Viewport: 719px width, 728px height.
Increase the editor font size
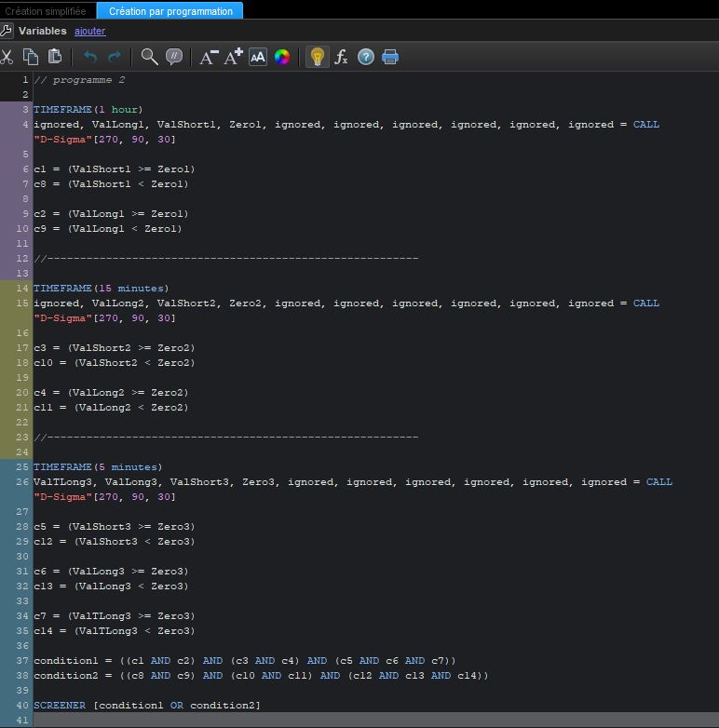point(233,57)
